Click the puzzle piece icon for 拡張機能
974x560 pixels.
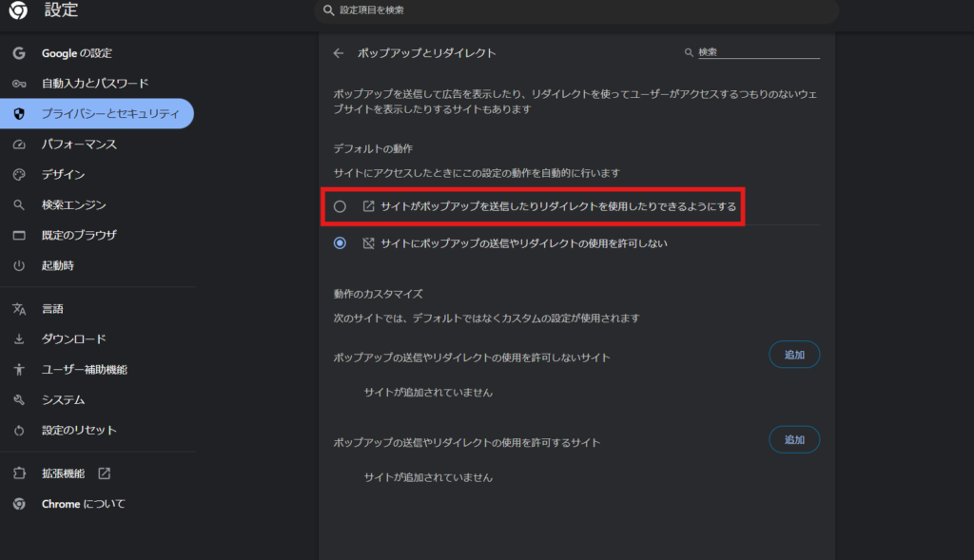pyautogui.click(x=19, y=473)
